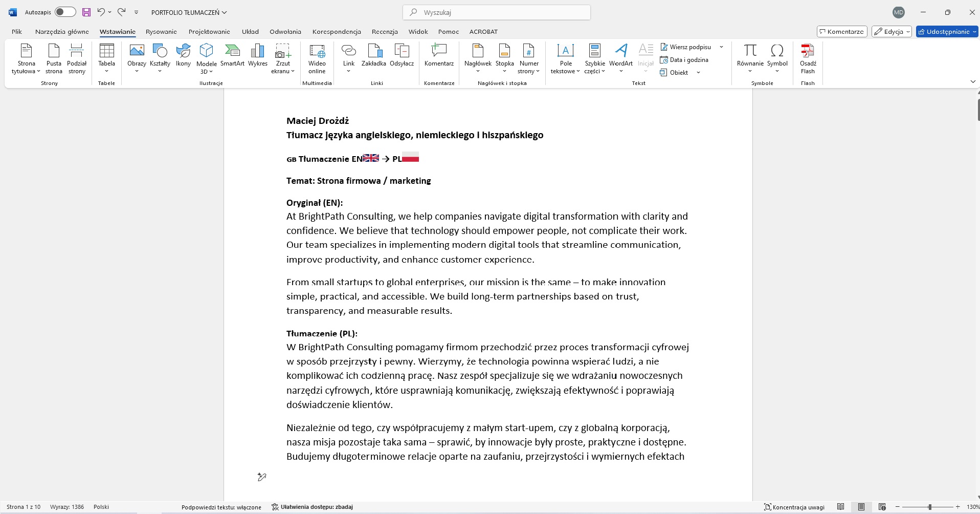Open the Nagłówek header options
The image size is (980, 514).
[x=478, y=59]
